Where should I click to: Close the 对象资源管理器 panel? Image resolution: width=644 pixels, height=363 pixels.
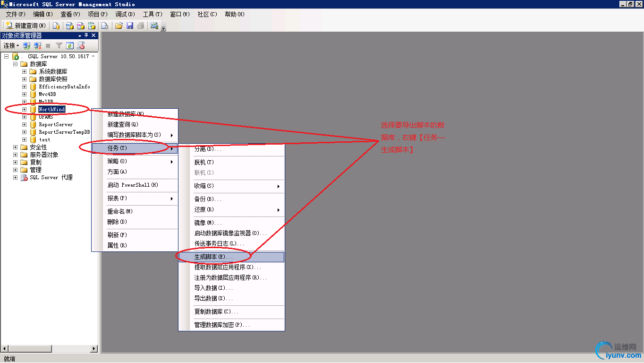tap(93, 35)
